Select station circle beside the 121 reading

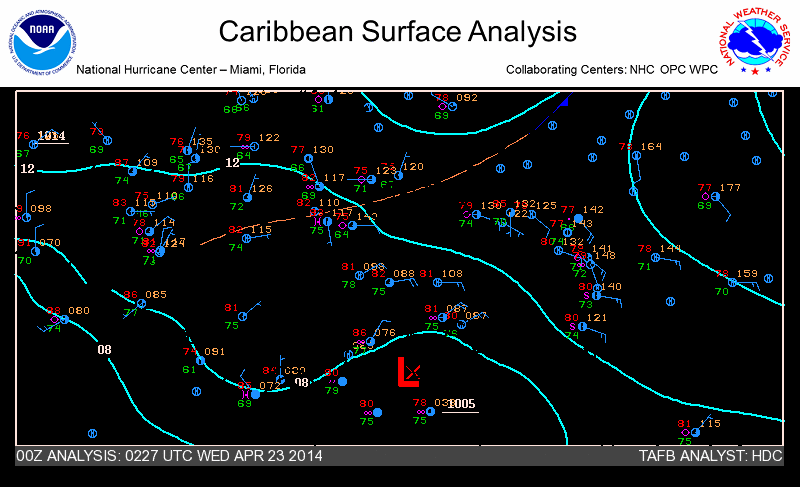pyautogui.click(x=582, y=326)
